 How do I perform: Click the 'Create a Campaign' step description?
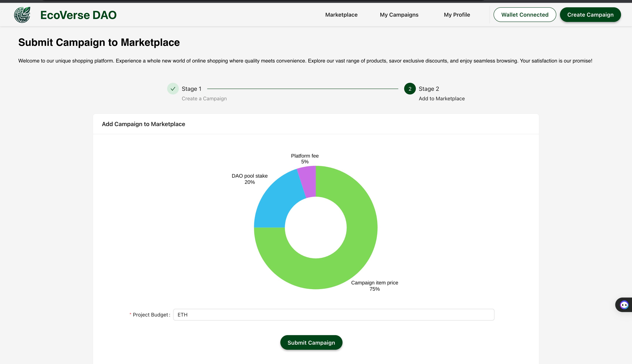[204, 99]
